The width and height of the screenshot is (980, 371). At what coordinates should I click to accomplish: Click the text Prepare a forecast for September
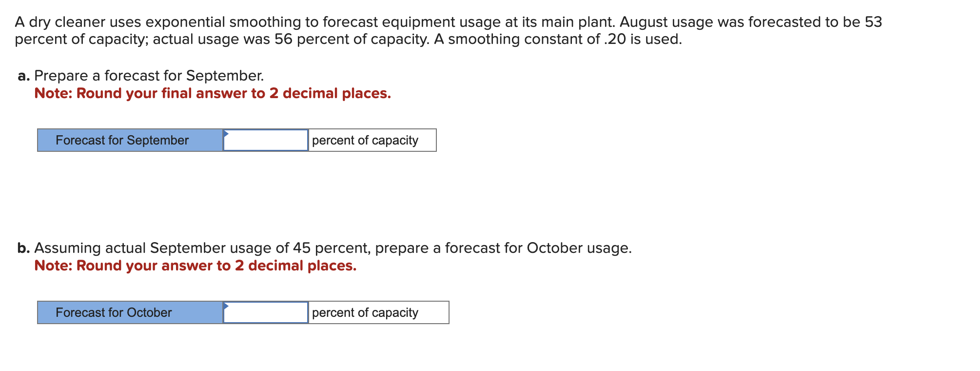pyautogui.click(x=150, y=75)
